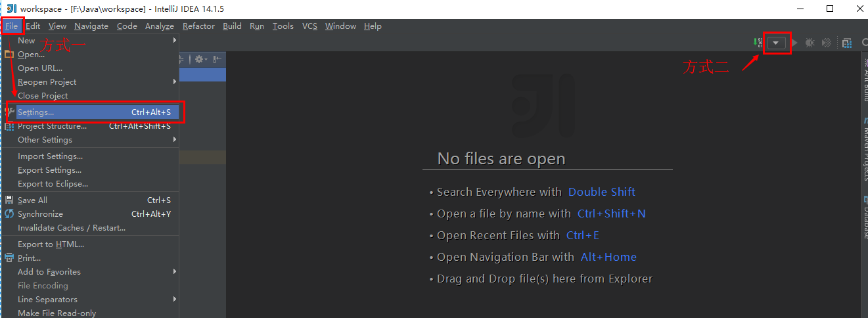Open the Maven Projects side panel
This screenshot has height=318, width=868.
click(864, 149)
